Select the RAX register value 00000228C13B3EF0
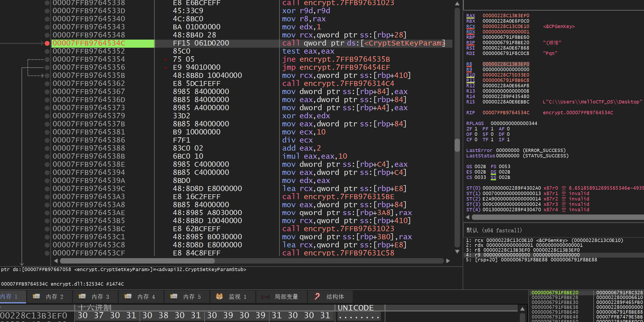The height and width of the screenshot is (322, 644). tap(506, 16)
